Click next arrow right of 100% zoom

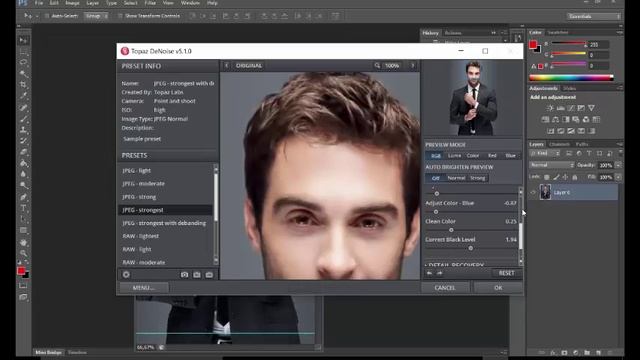click(413, 65)
